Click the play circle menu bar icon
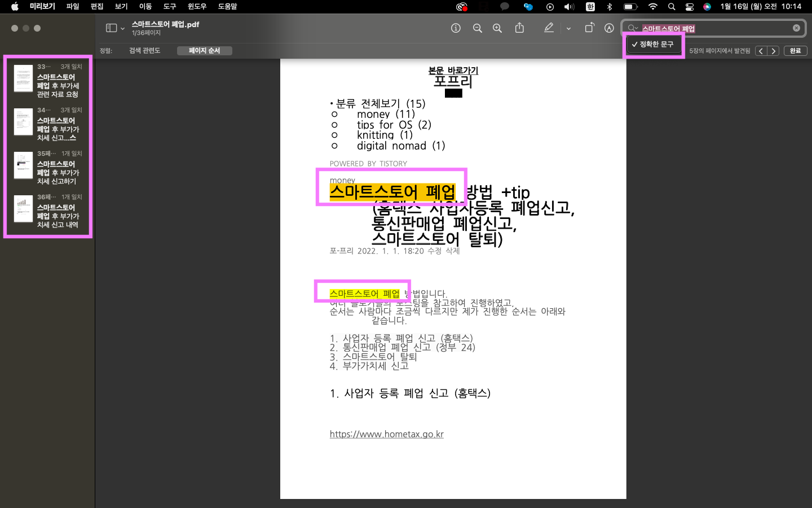The image size is (812, 508). pyautogui.click(x=550, y=7)
